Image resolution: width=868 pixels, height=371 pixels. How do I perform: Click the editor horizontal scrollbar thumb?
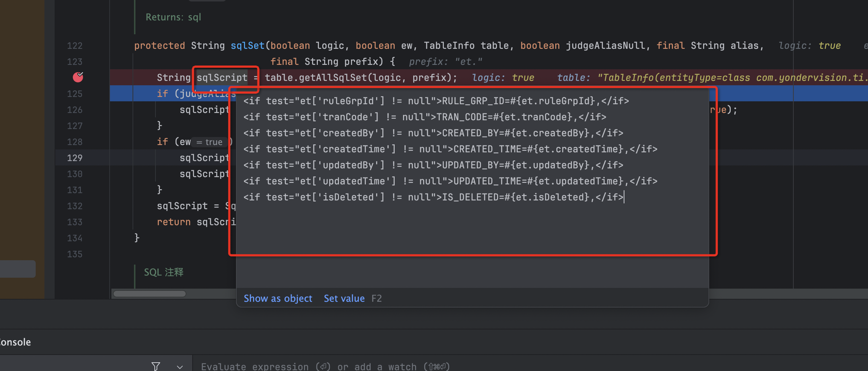[150, 294]
